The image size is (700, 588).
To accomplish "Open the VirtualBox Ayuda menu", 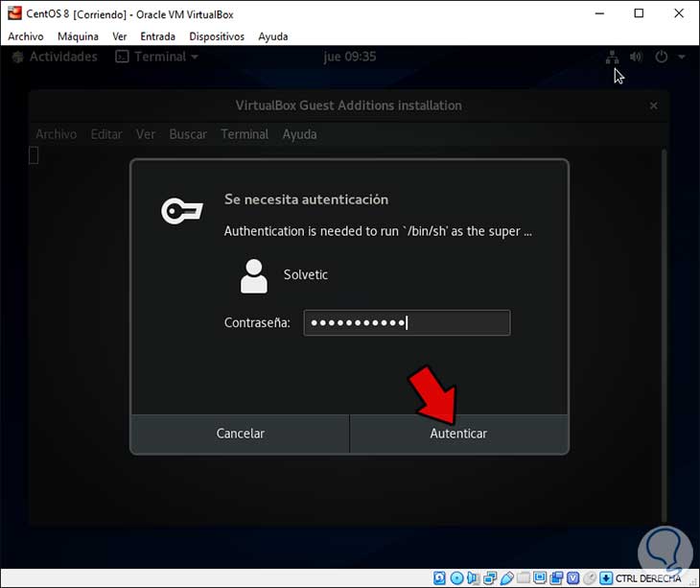I will coord(272,36).
